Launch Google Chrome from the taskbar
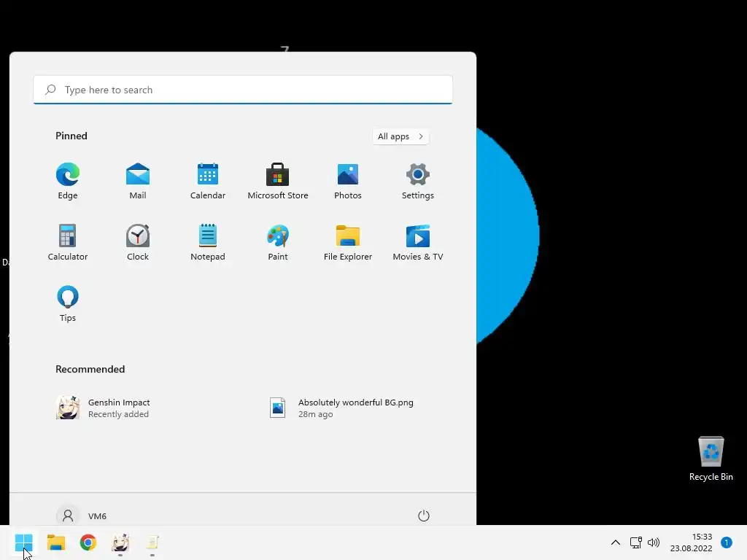747x560 pixels. pyautogui.click(x=88, y=542)
